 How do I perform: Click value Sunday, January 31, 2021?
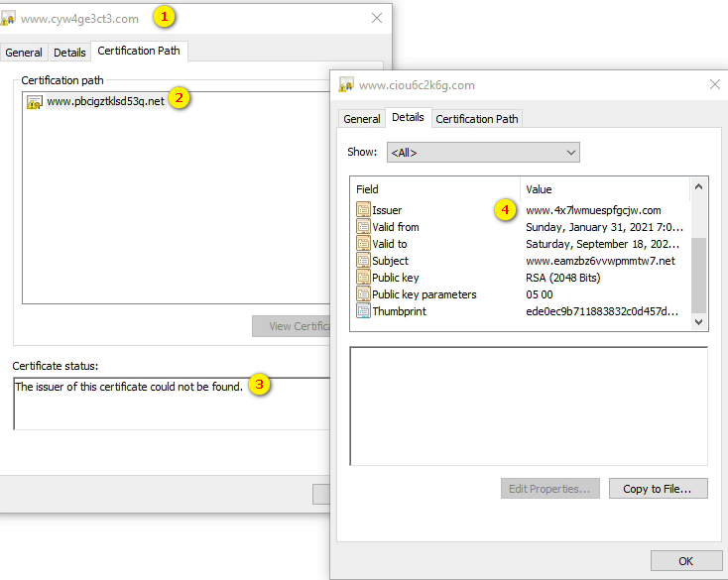pos(604,227)
